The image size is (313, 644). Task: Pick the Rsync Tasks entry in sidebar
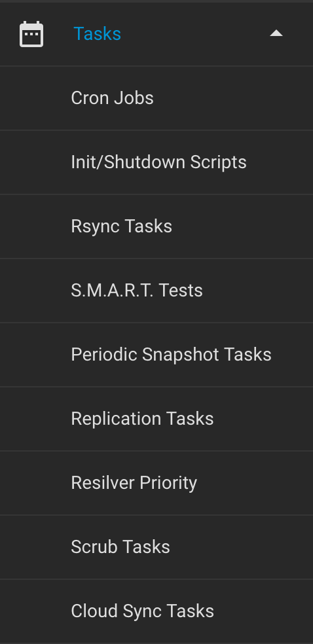pos(156,226)
